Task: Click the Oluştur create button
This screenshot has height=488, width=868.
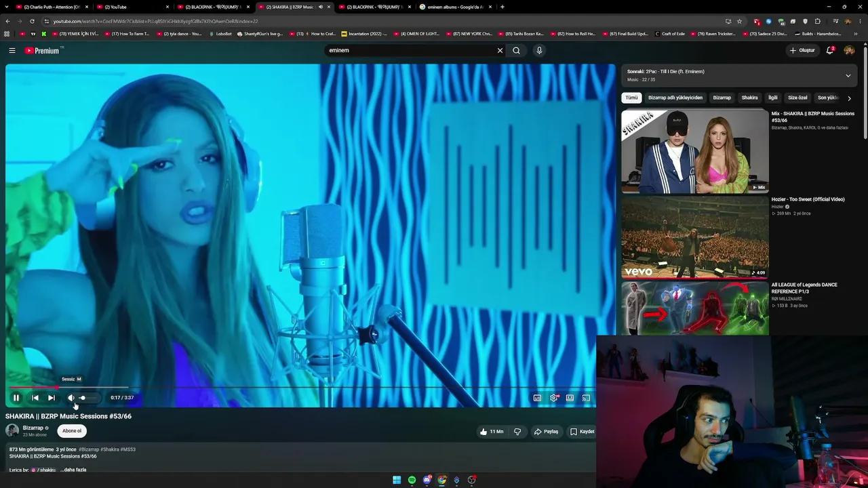Action: [802, 50]
